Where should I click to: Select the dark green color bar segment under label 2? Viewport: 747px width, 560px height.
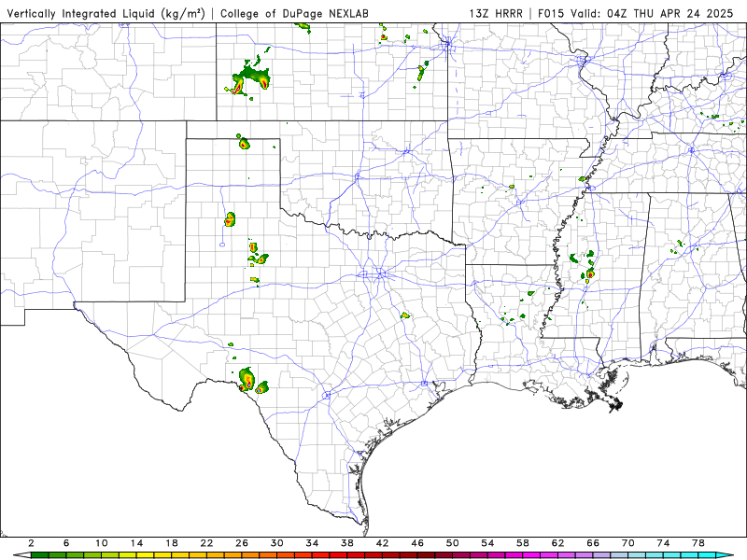point(39,555)
